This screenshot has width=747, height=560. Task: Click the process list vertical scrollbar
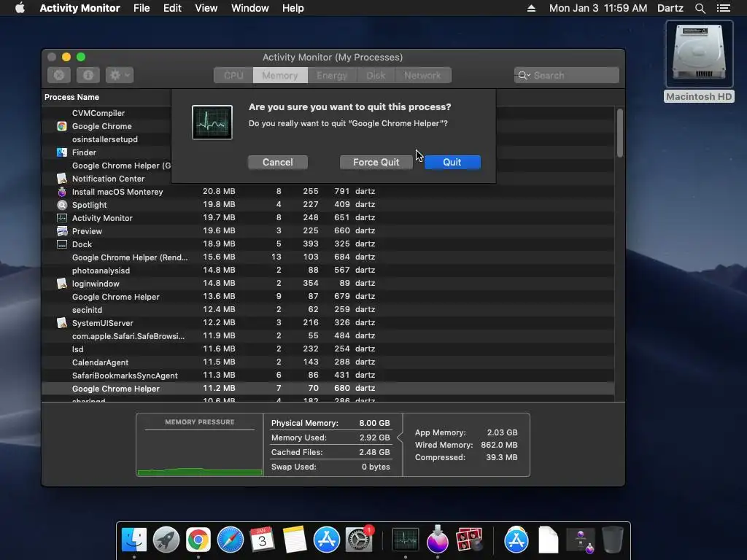(620, 133)
